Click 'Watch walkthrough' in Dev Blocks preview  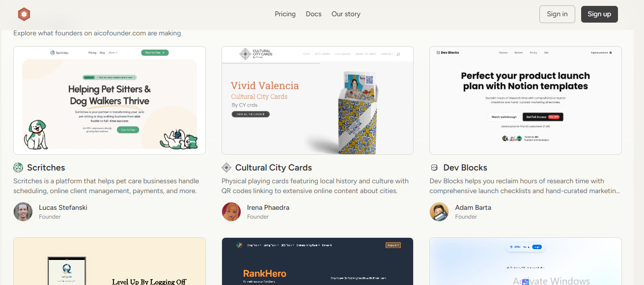click(504, 117)
